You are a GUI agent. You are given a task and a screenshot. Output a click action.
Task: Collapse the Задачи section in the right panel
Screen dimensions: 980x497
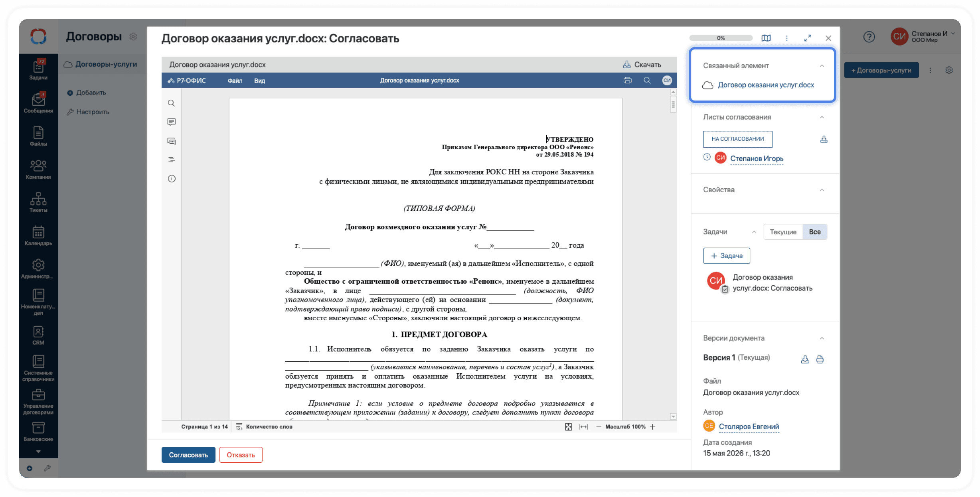(754, 232)
